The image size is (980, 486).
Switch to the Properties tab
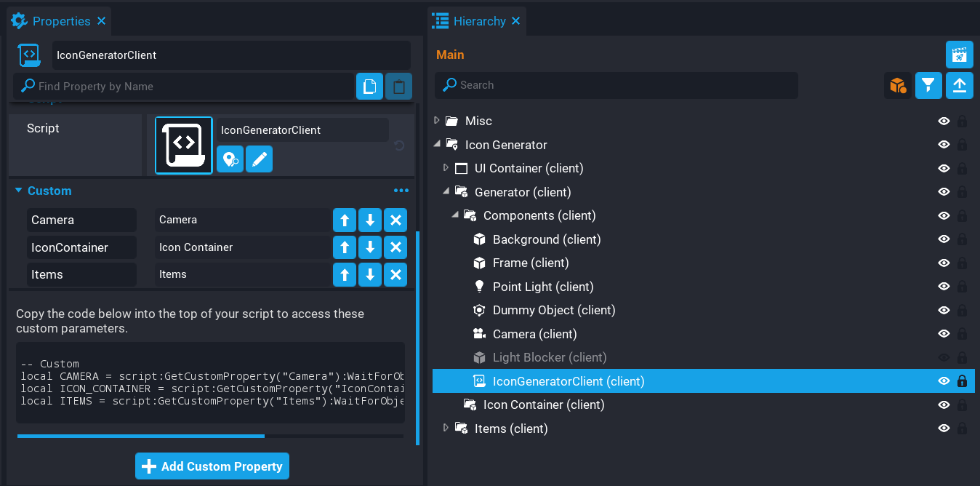pos(60,21)
